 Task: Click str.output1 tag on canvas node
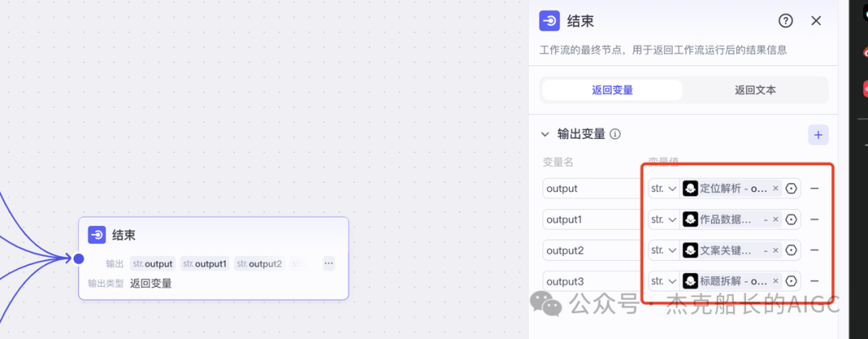(204, 263)
